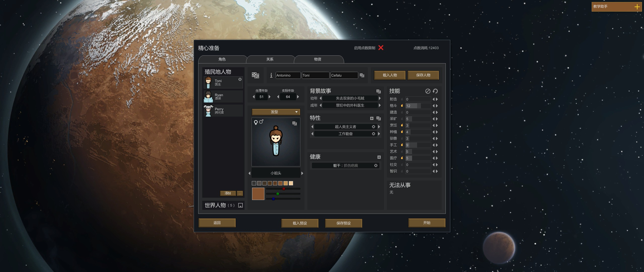
Task: Open the 角色 tab
Action: pos(222,59)
